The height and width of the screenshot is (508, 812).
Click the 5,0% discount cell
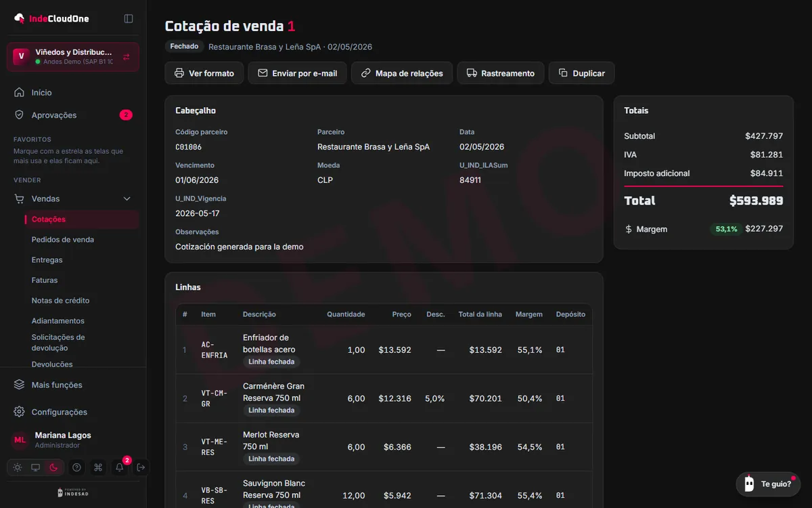click(x=434, y=398)
